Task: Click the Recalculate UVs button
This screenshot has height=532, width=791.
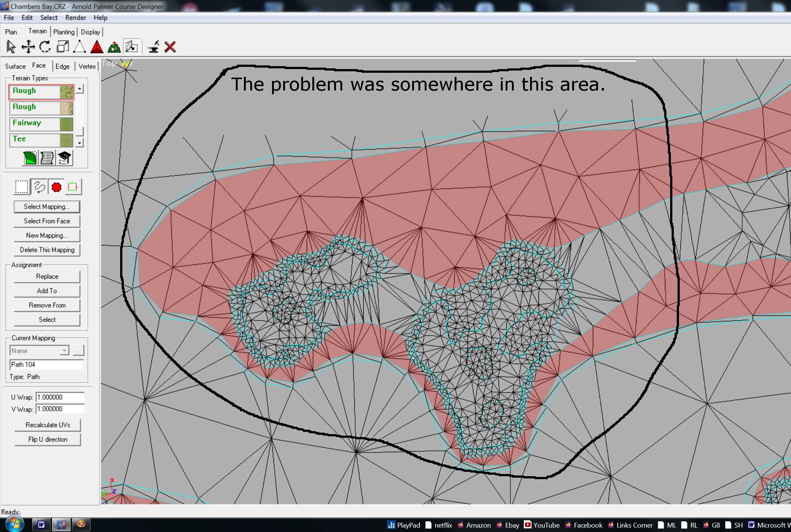Action: point(47,425)
